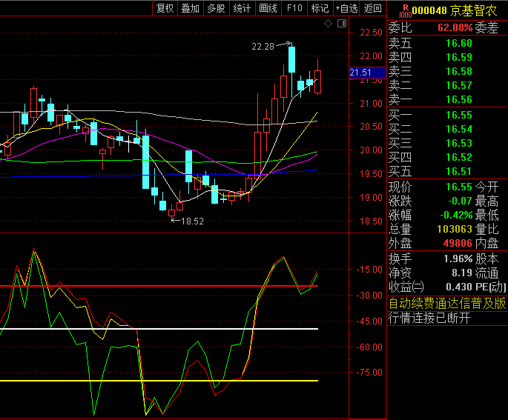Viewport: 508px width, 420px height.
Task: Click the 委差 label
Action: coord(486,28)
